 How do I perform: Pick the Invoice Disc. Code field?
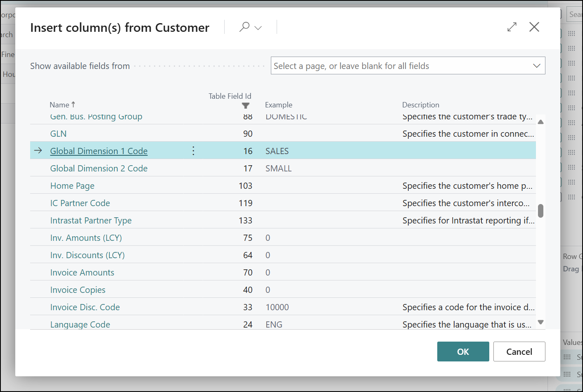[x=85, y=307]
